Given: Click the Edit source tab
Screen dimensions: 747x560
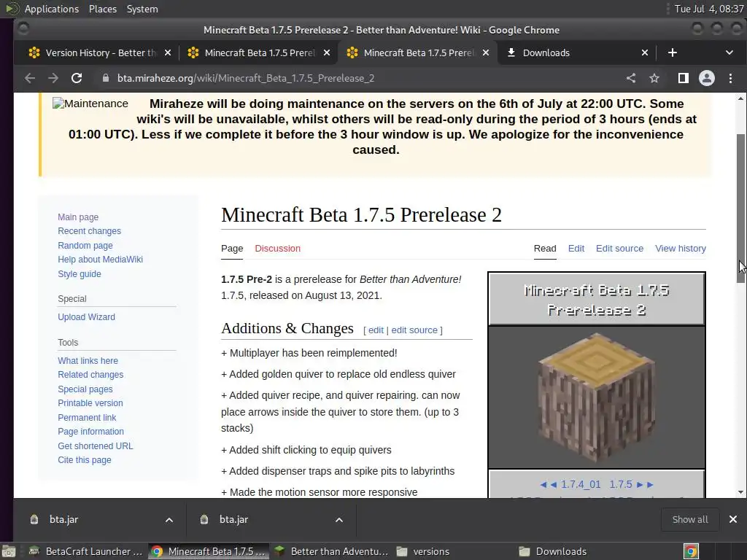Looking at the screenshot, I should tap(619, 248).
